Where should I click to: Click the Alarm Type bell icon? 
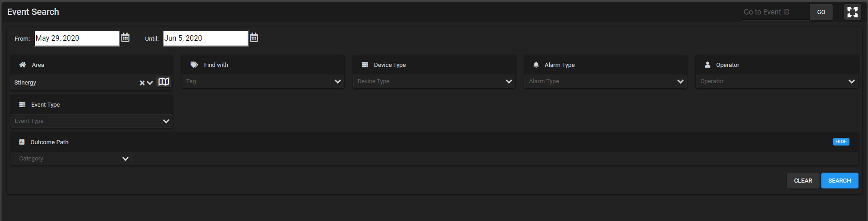tap(536, 65)
